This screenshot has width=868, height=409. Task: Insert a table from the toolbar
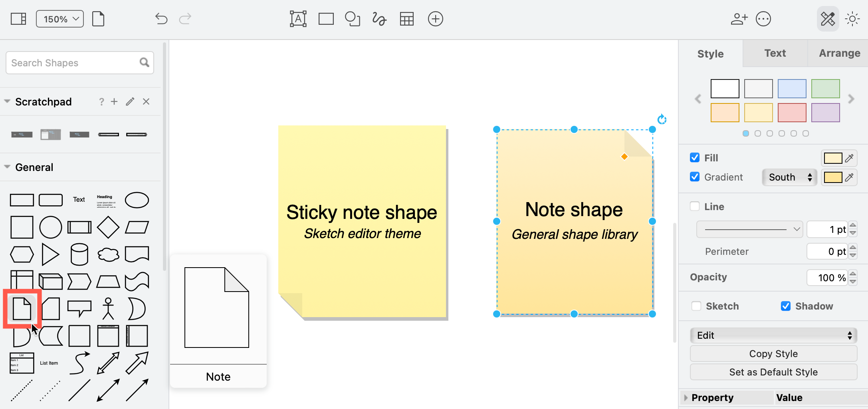click(x=407, y=18)
